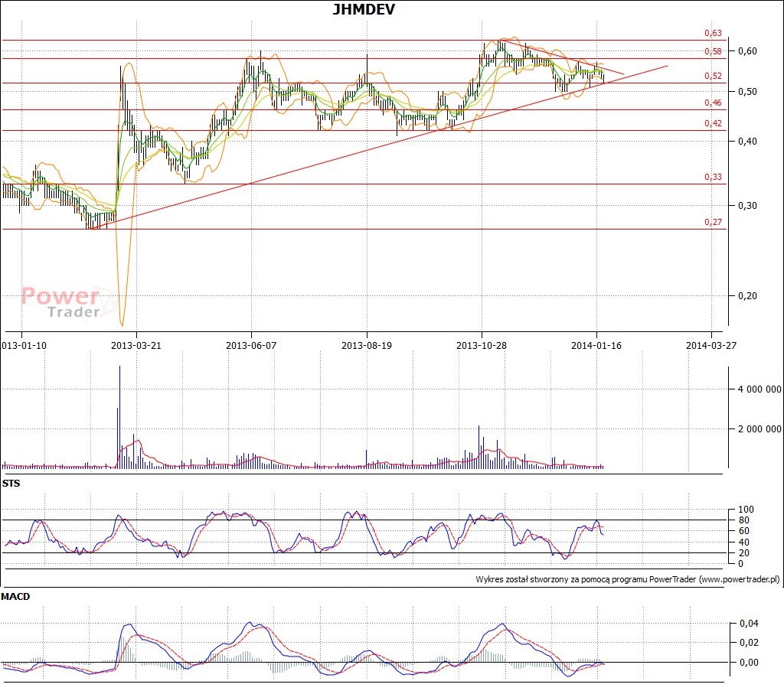Viewport: 784px width, 694px height.
Task: Click the 0,52 level label
Action: coord(713,76)
